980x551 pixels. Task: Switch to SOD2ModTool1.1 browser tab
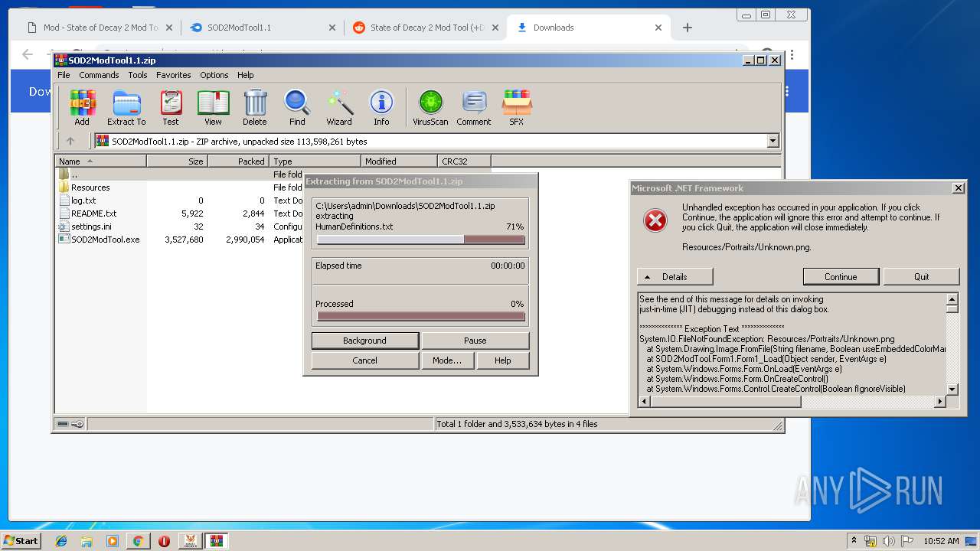260,28
